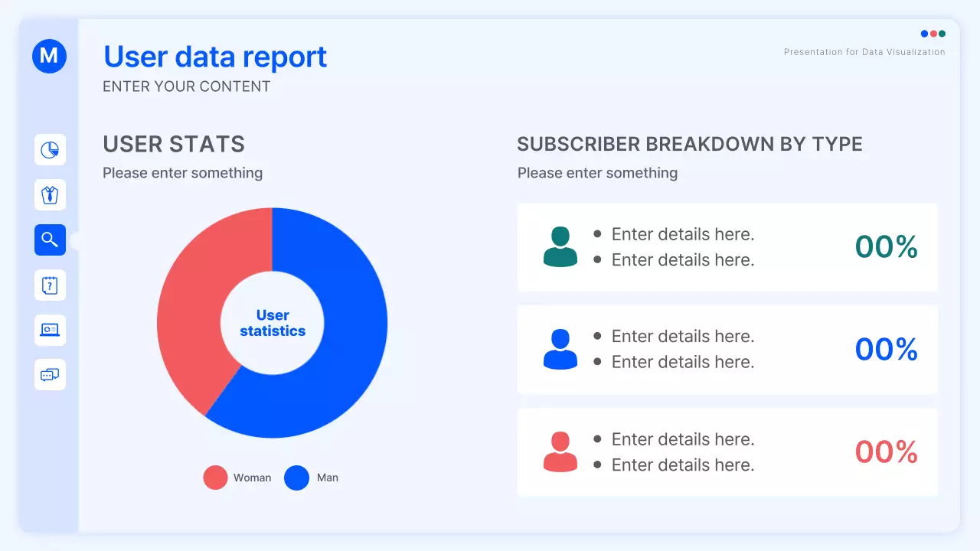The width and height of the screenshot is (980, 551).
Task: Click the magnifying glass search icon
Action: pyautogui.click(x=50, y=240)
